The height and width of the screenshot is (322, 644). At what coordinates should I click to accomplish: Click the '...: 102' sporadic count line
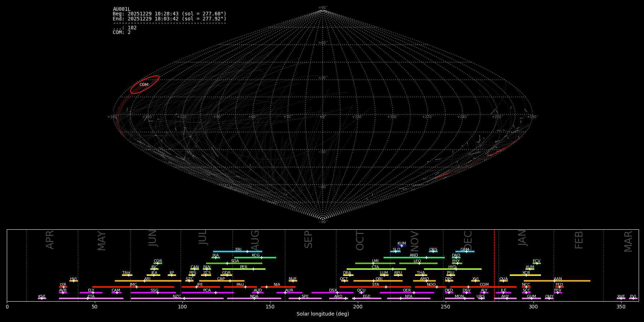125,28
